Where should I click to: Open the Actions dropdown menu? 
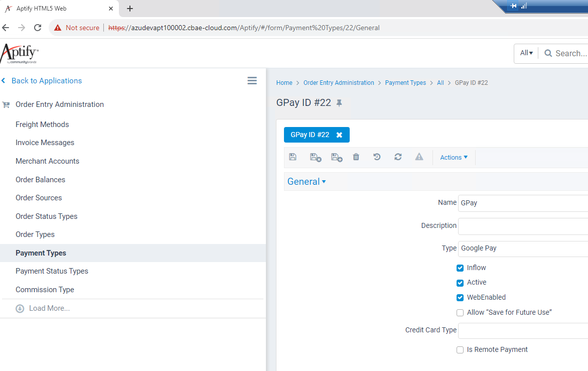tap(454, 157)
